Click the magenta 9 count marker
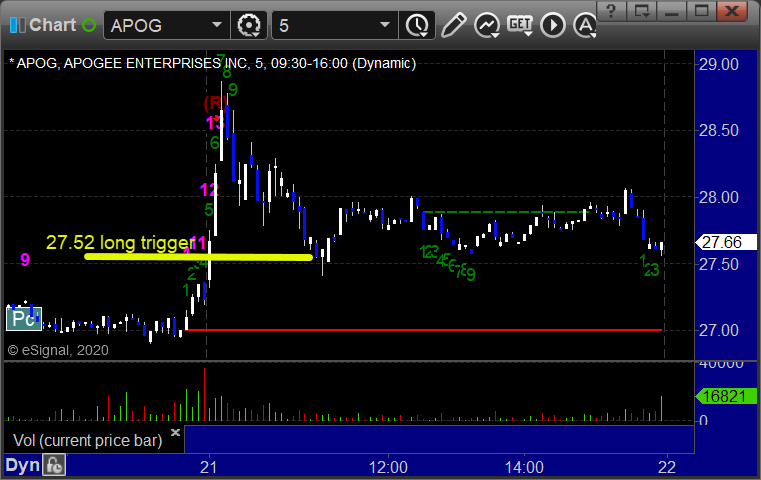This screenshot has height=480, width=761. pyautogui.click(x=25, y=260)
